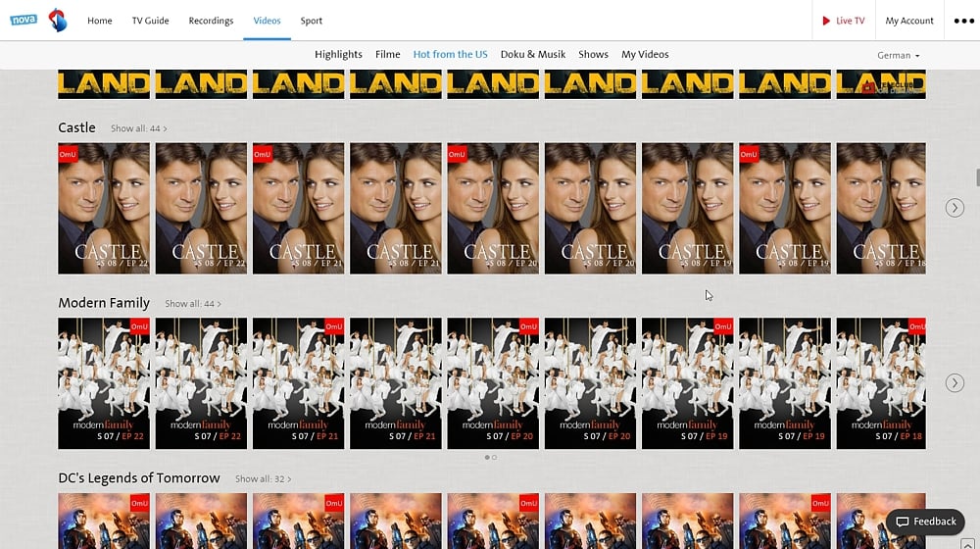This screenshot has width=980, height=549.
Task: Go to Home tab
Action: point(99,21)
